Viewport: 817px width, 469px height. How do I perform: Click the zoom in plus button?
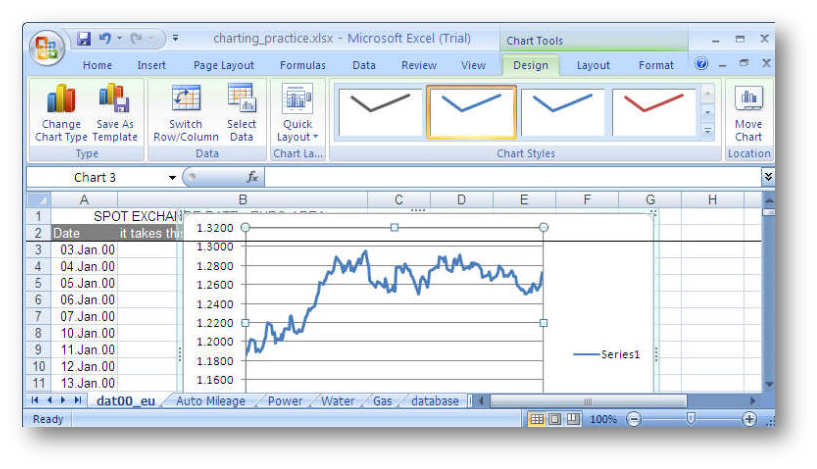(x=749, y=419)
